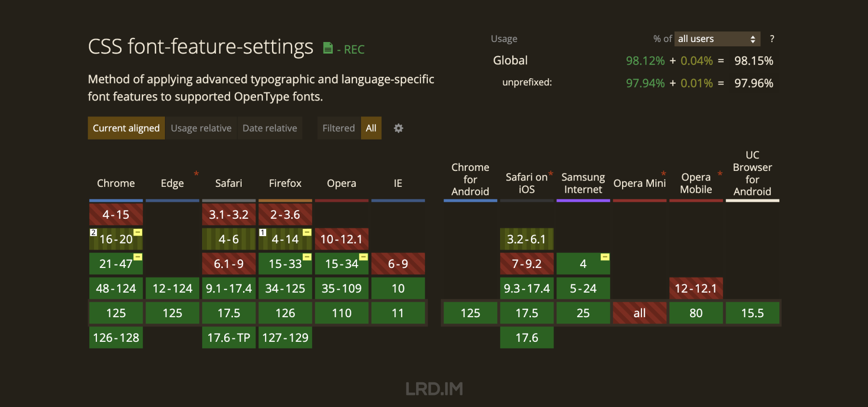Click the Chrome for Android header
Image resolution: width=868 pixels, height=407 pixels.
pos(470,180)
